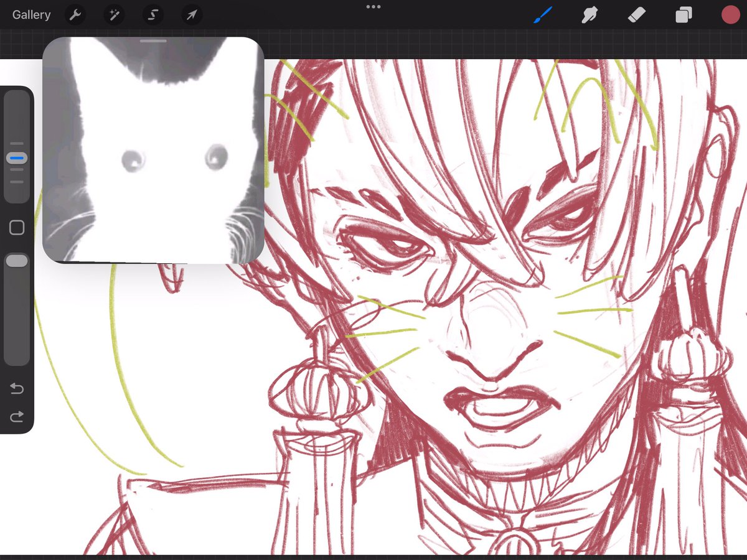This screenshot has height=560, width=747.
Task: Open the Adjustments magic wand menu
Action: (x=114, y=15)
